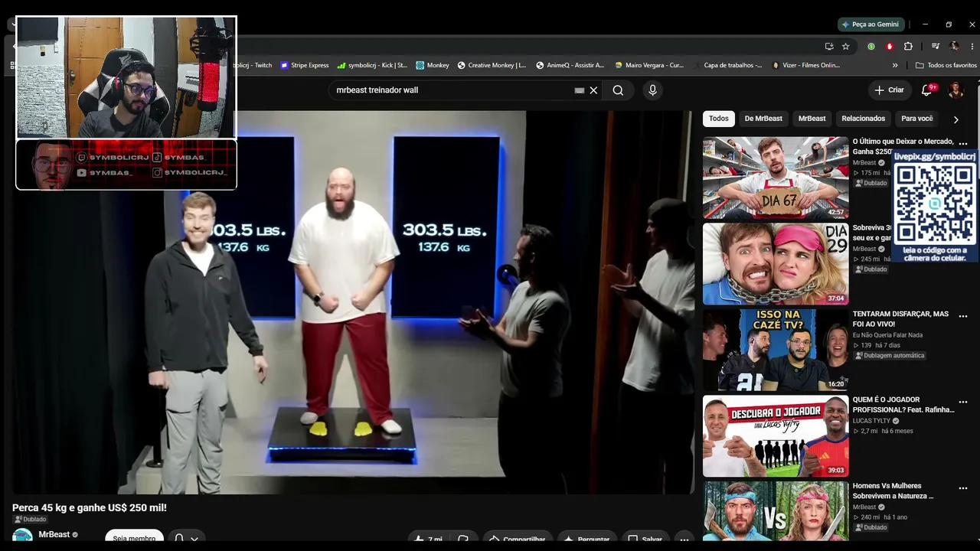Open the title "TENTARAM DISFARÇAR, MAS FOI AO VIVO!"

tap(900, 319)
